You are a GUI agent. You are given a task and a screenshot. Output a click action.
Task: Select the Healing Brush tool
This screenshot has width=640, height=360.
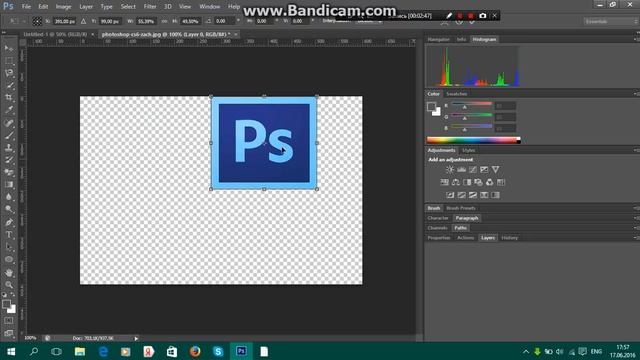click(x=9, y=123)
